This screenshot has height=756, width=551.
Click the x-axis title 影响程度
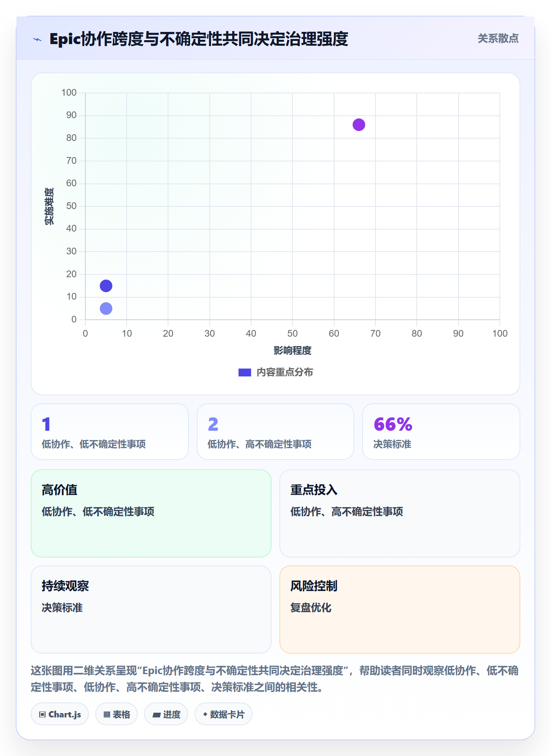tap(292, 350)
